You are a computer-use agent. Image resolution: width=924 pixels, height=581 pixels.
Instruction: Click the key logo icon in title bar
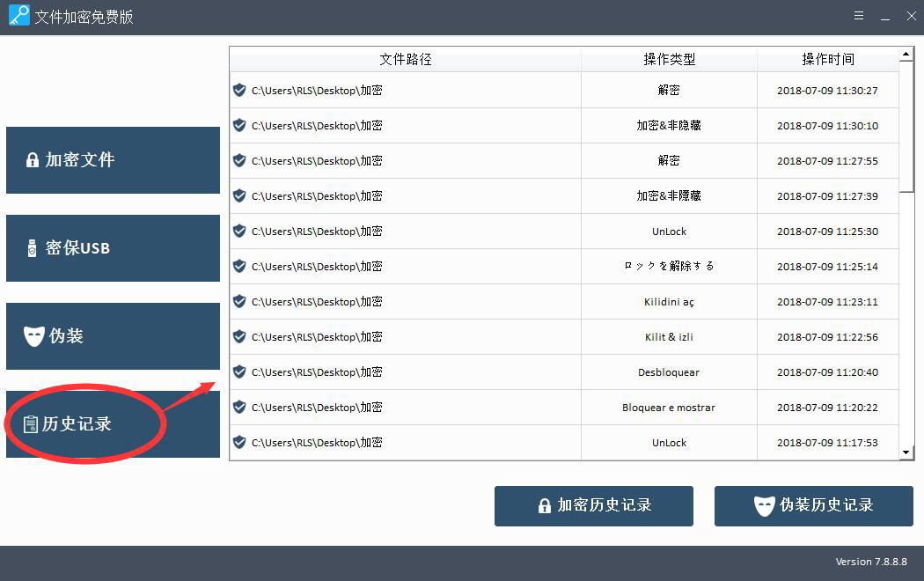(x=18, y=17)
